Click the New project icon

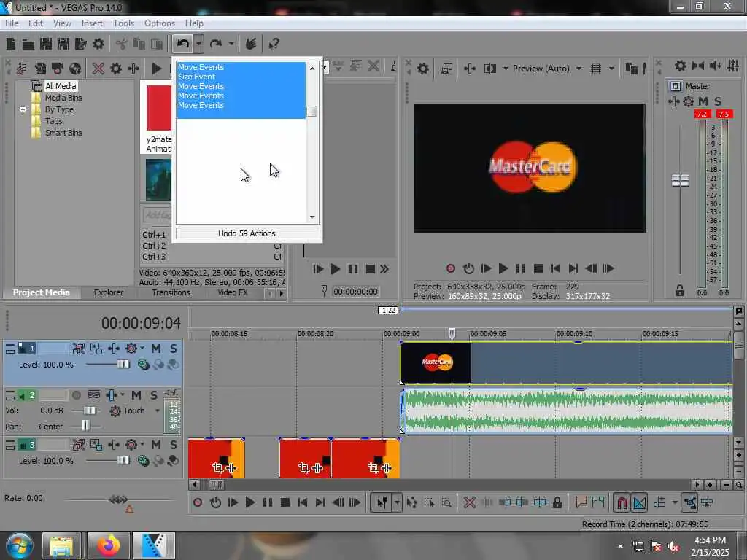pos(11,44)
